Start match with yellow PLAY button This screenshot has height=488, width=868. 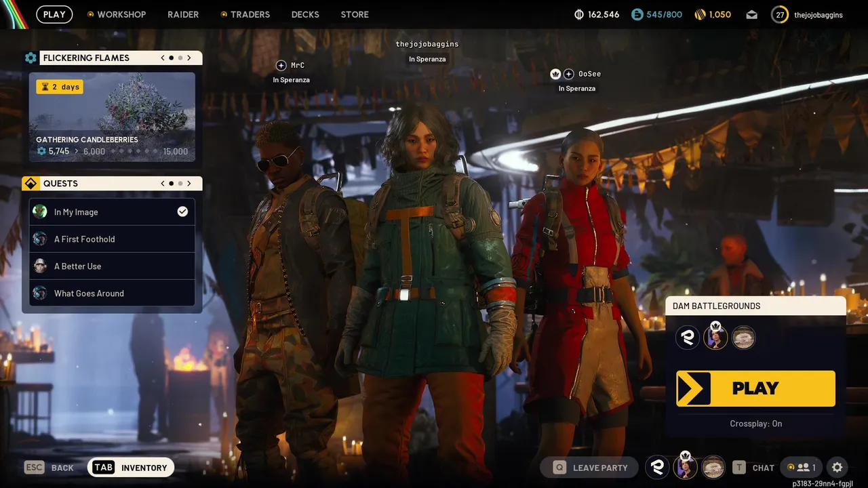click(x=755, y=388)
